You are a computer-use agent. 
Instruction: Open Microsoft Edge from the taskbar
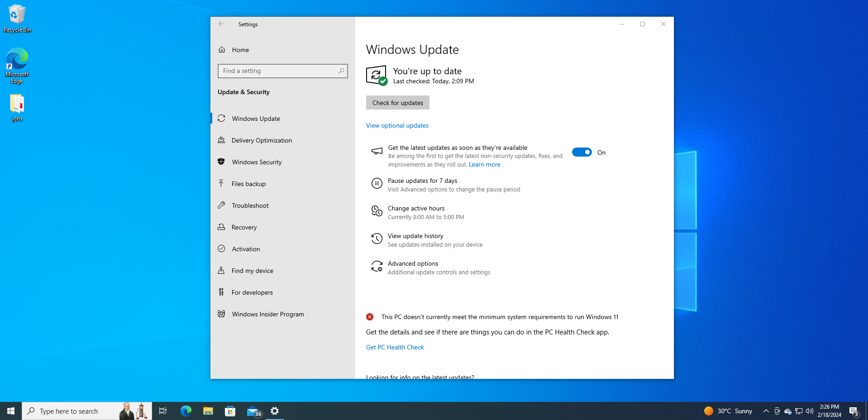coord(186,411)
